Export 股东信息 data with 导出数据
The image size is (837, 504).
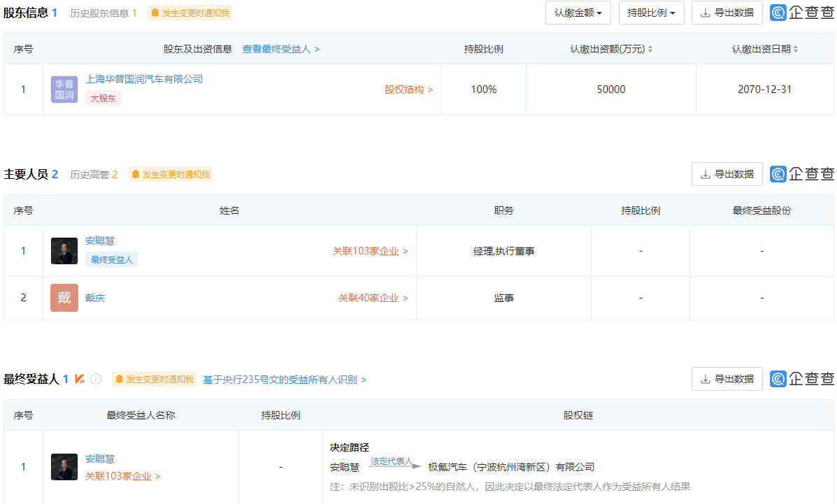[x=727, y=13]
